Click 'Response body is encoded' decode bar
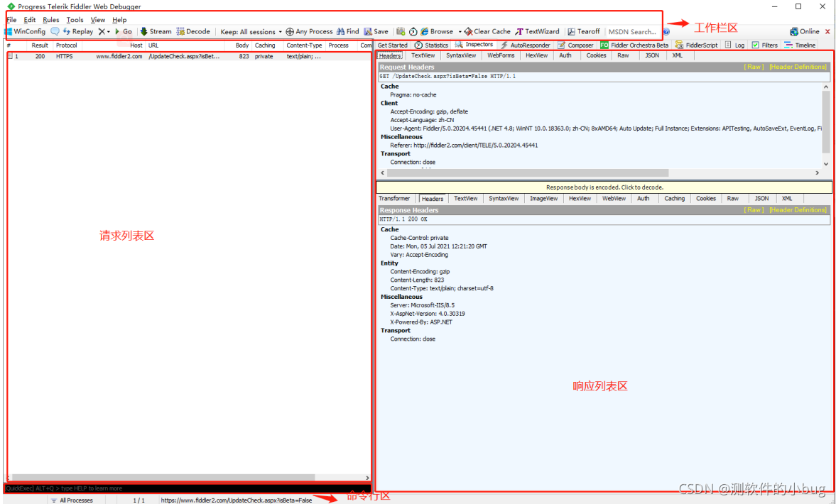 604,187
